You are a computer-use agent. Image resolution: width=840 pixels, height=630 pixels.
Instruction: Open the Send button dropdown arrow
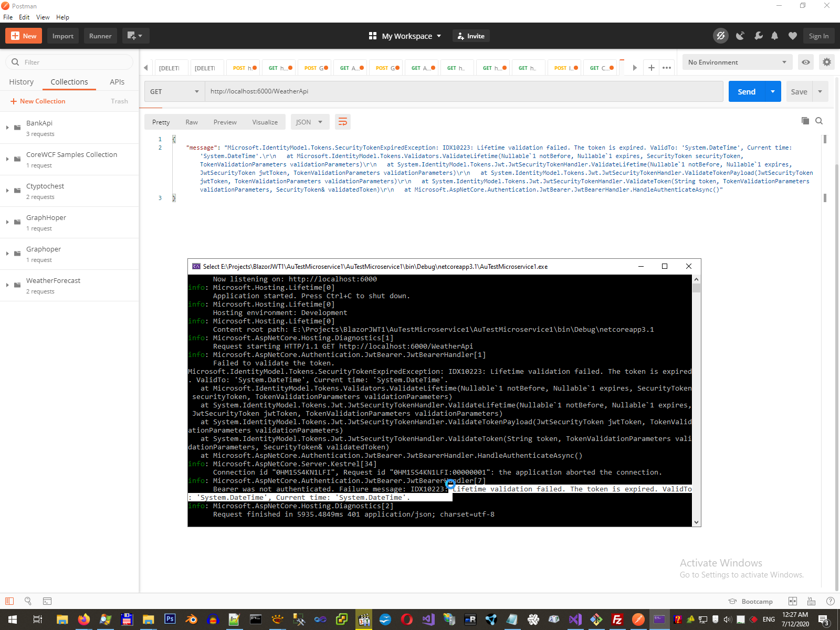coord(773,91)
